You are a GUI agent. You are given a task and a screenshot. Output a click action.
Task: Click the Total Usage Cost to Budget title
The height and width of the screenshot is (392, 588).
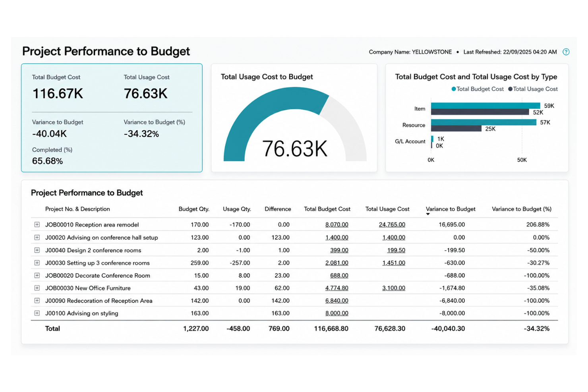267,77
